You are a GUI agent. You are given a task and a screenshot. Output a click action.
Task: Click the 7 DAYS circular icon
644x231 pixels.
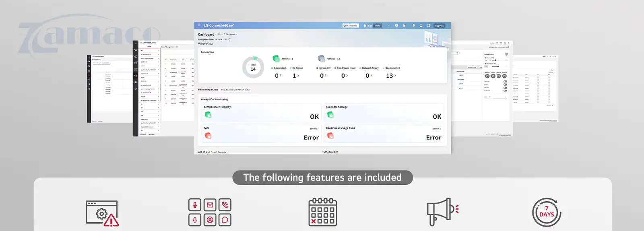point(547,212)
